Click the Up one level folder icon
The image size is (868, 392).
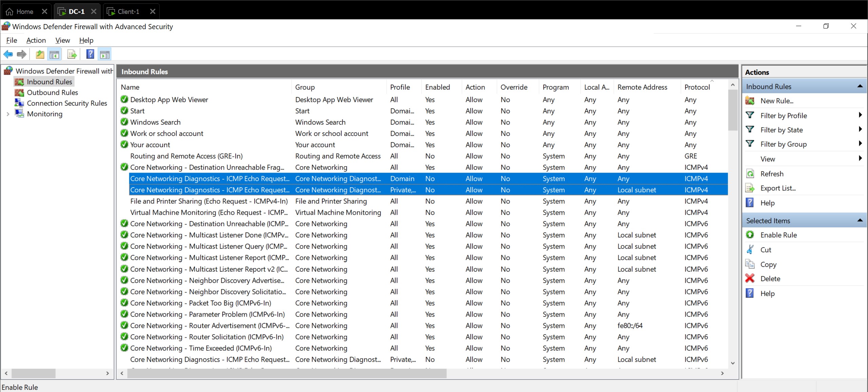[40, 54]
